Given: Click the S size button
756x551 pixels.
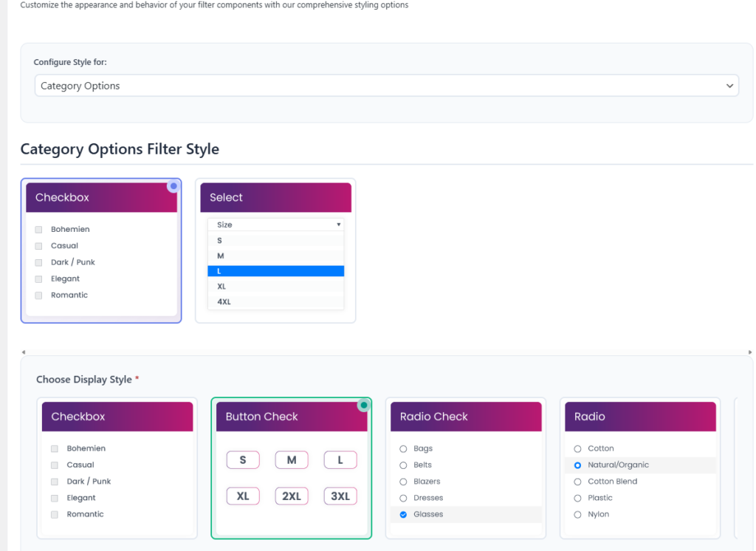Looking at the screenshot, I should (x=243, y=460).
